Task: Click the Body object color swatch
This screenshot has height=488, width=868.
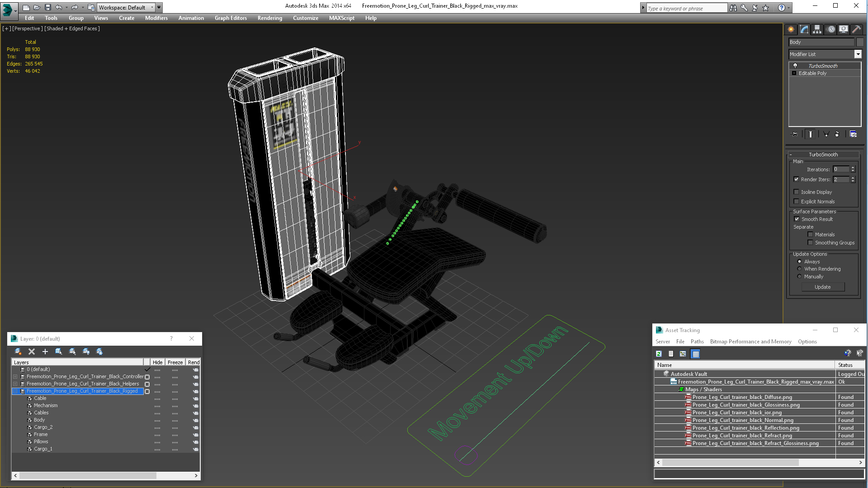Action: click(x=860, y=42)
